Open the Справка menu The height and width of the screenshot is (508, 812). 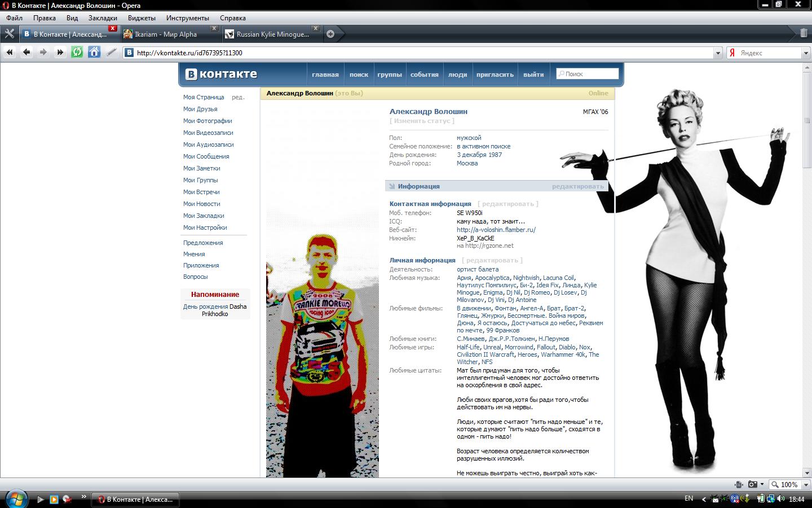(233, 18)
